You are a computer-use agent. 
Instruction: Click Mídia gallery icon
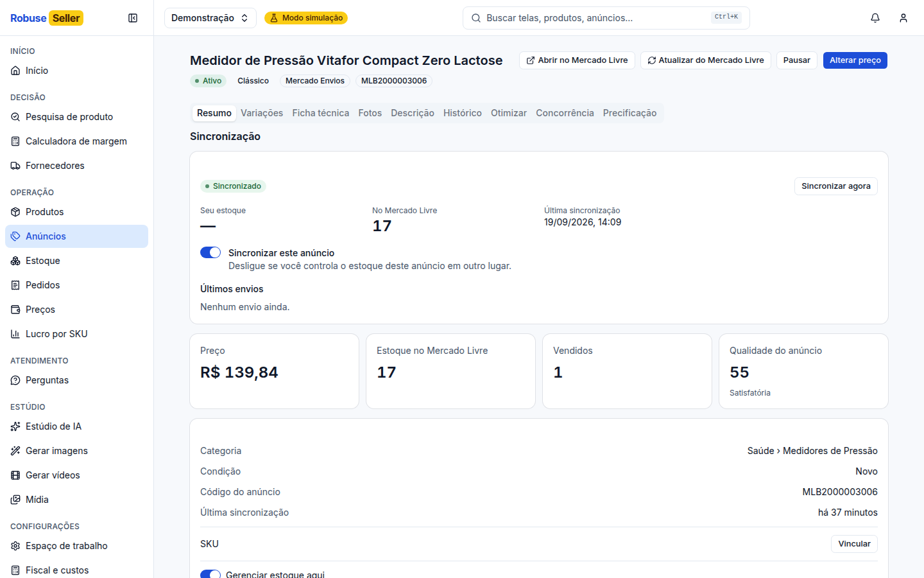(15, 500)
